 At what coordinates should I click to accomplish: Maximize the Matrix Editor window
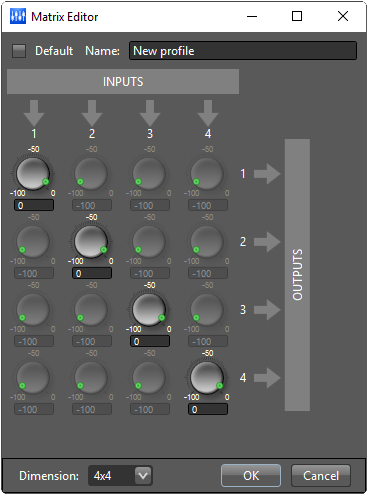click(x=297, y=16)
